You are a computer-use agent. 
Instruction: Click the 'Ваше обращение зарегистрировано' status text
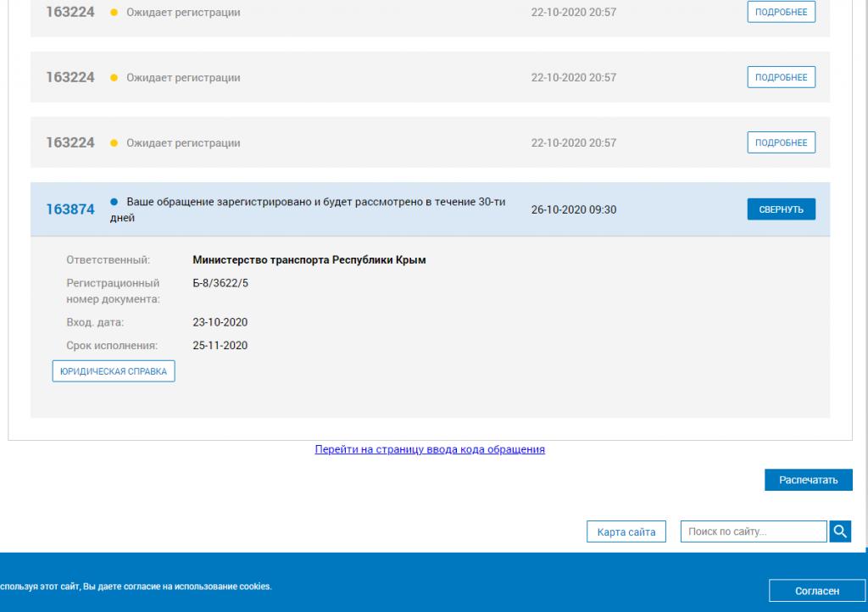pyautogui.click(x=315, y=202)
